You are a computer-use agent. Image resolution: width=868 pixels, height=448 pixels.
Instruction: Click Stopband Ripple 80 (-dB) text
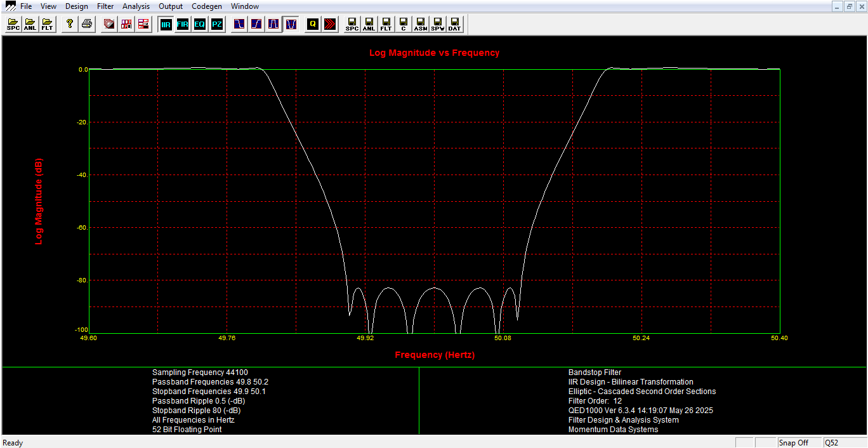(197, 411)
